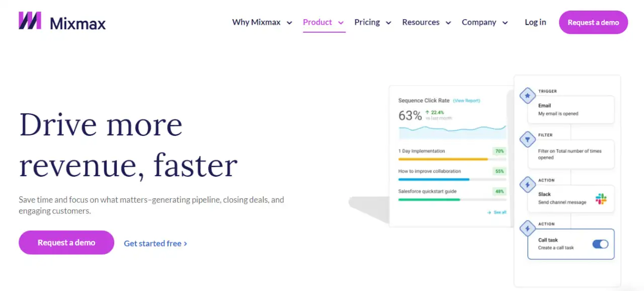This screenshot has height=291, width=644.
Task: Click the lightning icon beside Call task
Action: click(x=527, y=229)
